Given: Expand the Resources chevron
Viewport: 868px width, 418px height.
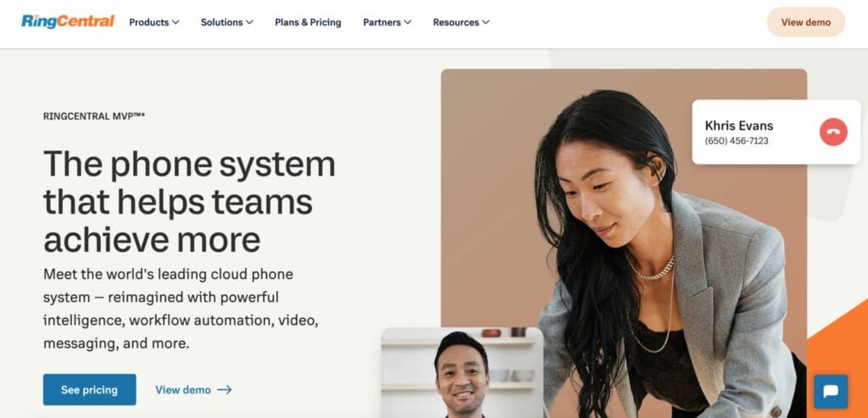Looking at the screenshot, I should coord(486,23).
